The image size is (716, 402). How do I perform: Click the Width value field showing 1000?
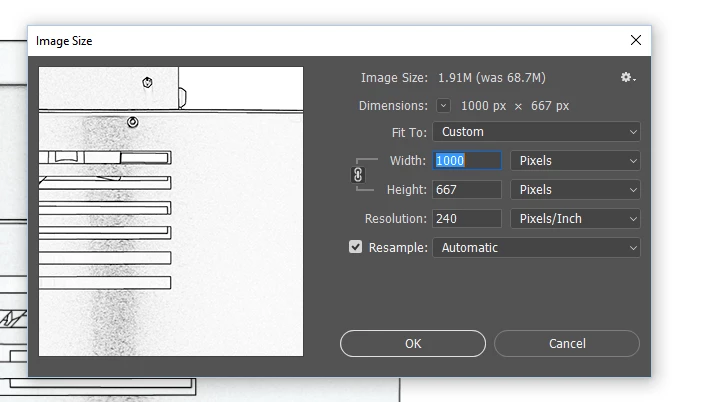coord(467,161)
